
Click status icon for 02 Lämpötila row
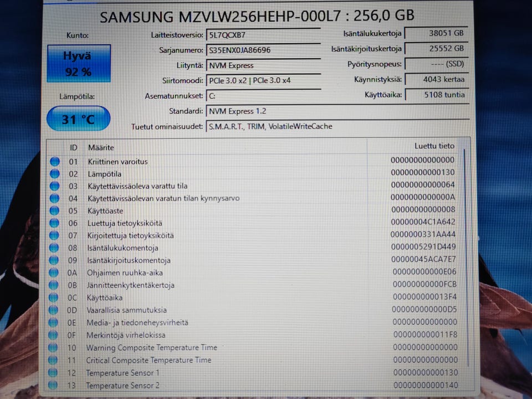[x=55, y=173]
